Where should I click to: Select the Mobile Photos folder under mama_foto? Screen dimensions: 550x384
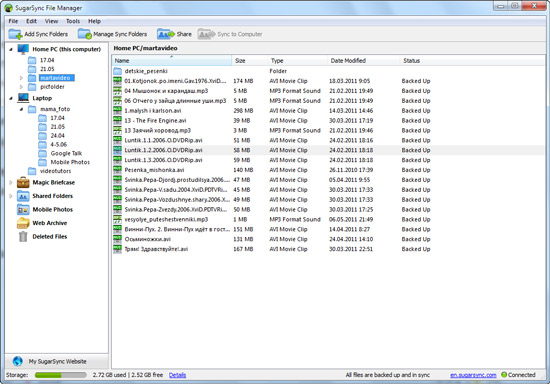70,162
